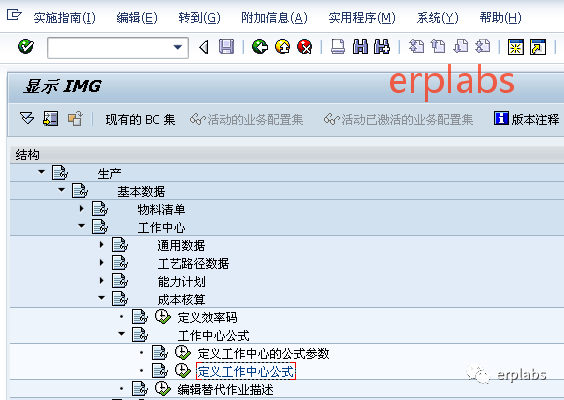Viewport: 564px width, 400px height.
Task: Select the 定义工作中心的公式参数 entry
Action: point(263,354)
